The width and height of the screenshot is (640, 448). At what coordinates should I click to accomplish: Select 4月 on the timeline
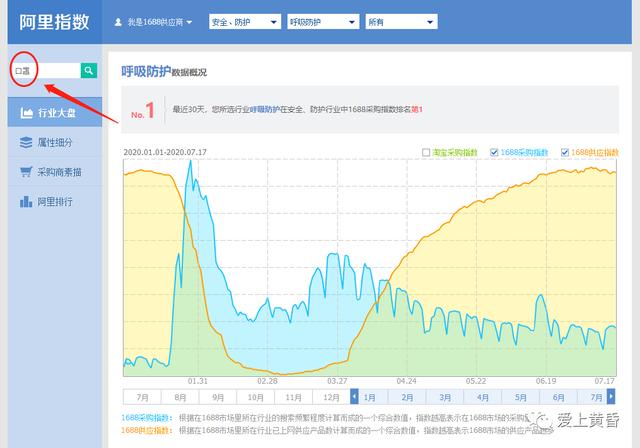click(x=483, y=397)
